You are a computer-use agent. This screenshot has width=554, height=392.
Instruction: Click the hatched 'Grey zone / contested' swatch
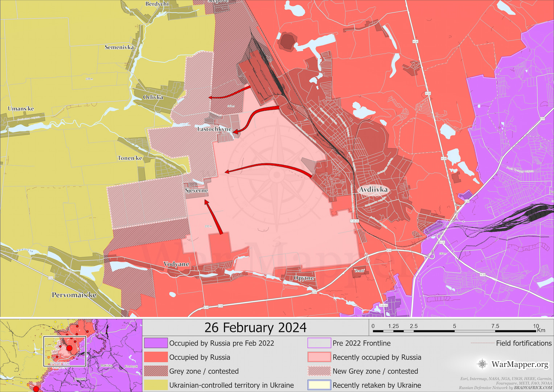click(156, 371)
